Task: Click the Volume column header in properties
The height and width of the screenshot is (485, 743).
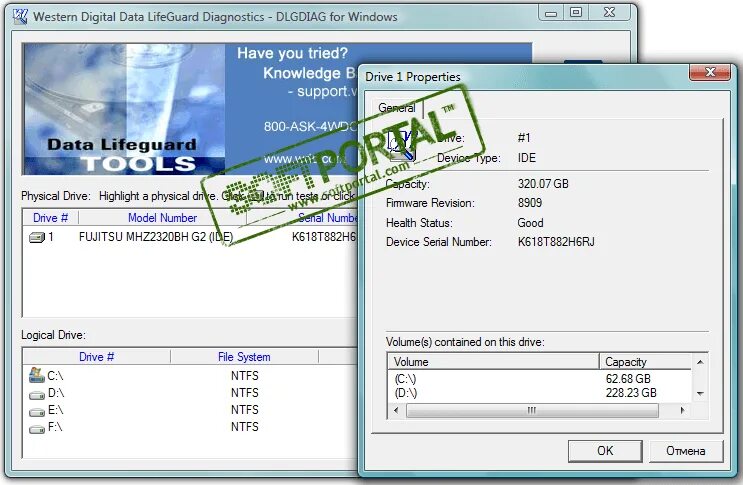Action: (493, 362)
